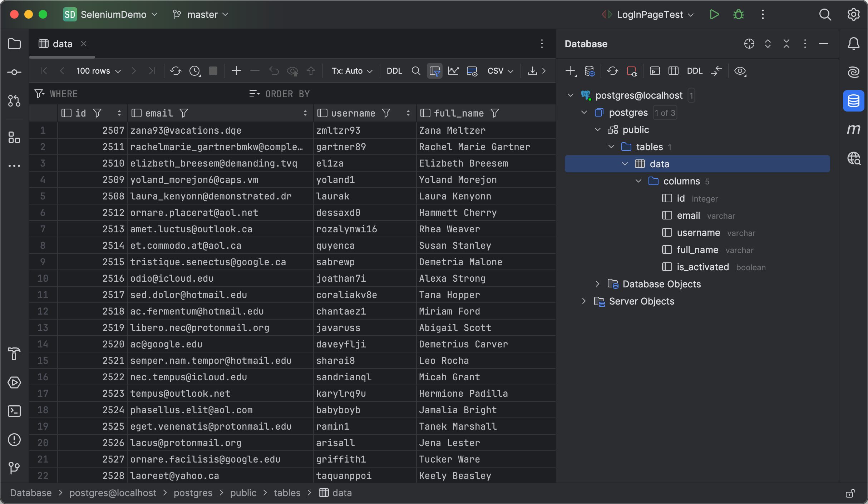Screen dimensions: 868x504
Task: Expand the Database Objects node
Action: (598, 284)
